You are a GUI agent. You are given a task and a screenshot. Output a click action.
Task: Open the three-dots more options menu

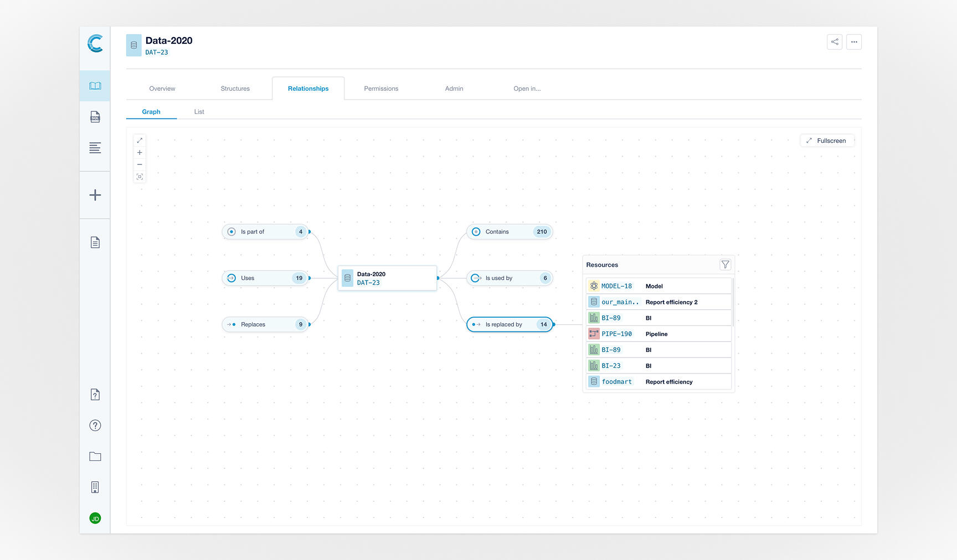(853, 42)
